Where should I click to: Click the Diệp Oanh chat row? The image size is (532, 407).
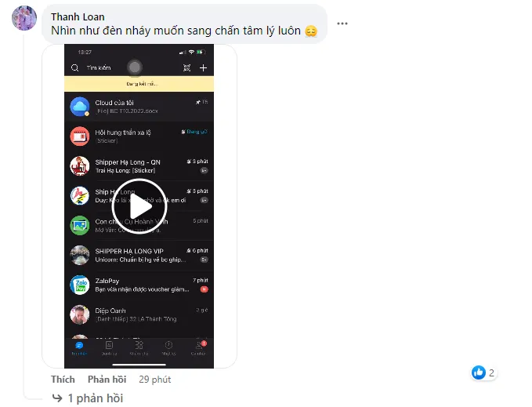click(139, 314)
